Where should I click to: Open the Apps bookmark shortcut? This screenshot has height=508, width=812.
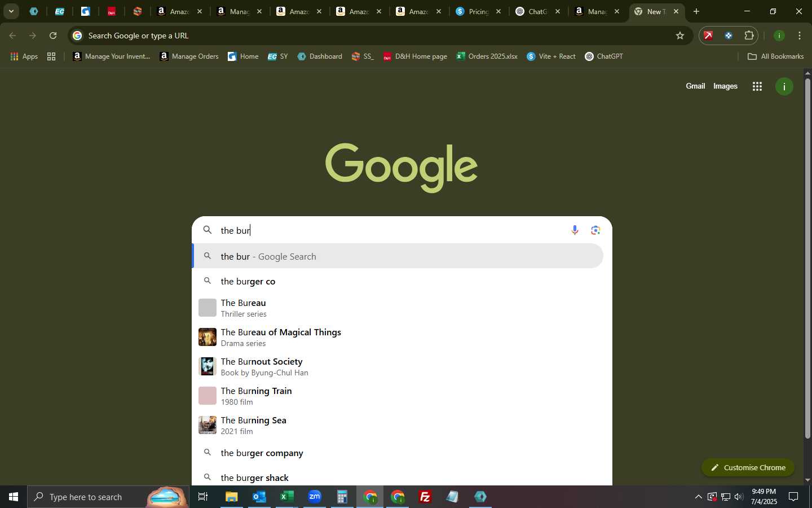pyautogui.click(x=24, y=56)
